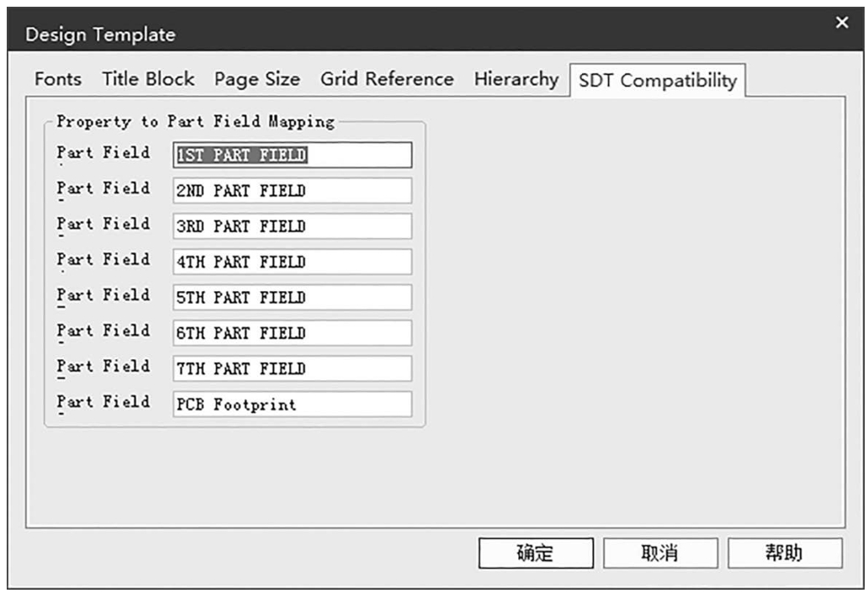Image resolution: width=868 pixels, height=593 pixels.
Task: Click the 6TH PART FIELD input box
Action: (293, 333)
